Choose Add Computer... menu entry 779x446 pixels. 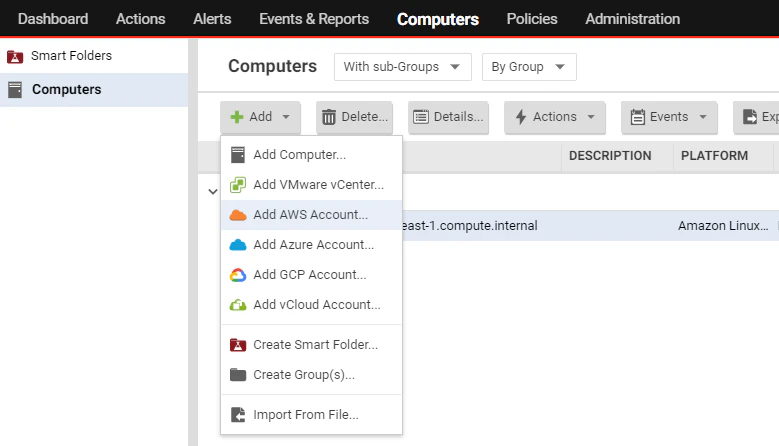click(x=312, y=155)
